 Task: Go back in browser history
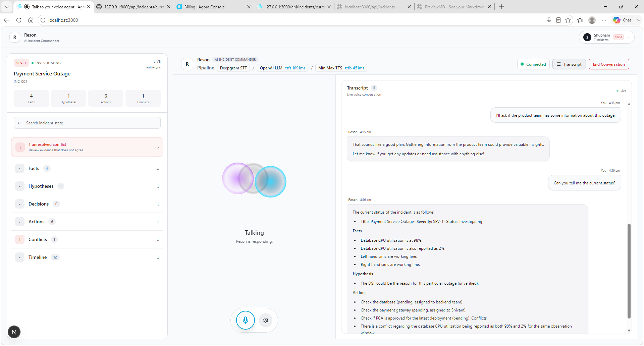(x=7, y=20)
